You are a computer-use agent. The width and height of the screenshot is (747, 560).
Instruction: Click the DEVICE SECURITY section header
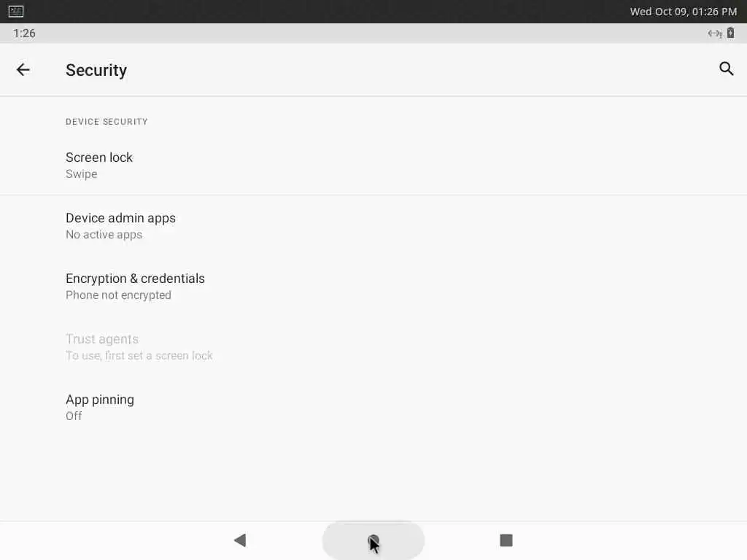point(107,122)
